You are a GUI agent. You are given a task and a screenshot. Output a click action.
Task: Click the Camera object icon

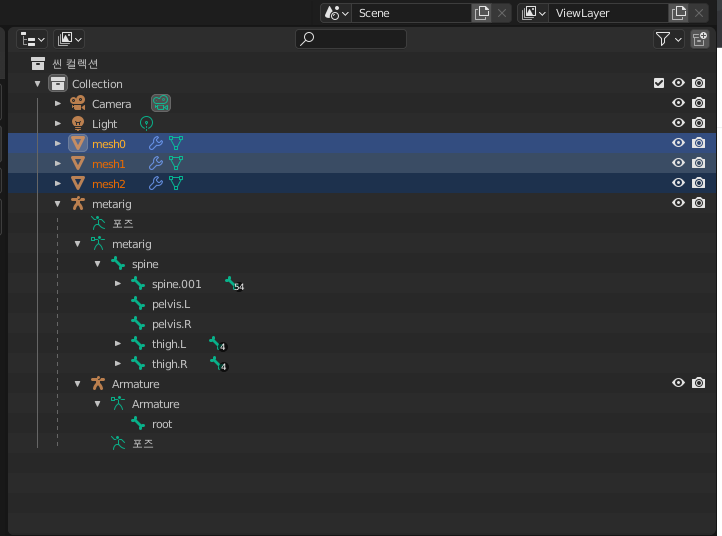click(78, 103)
